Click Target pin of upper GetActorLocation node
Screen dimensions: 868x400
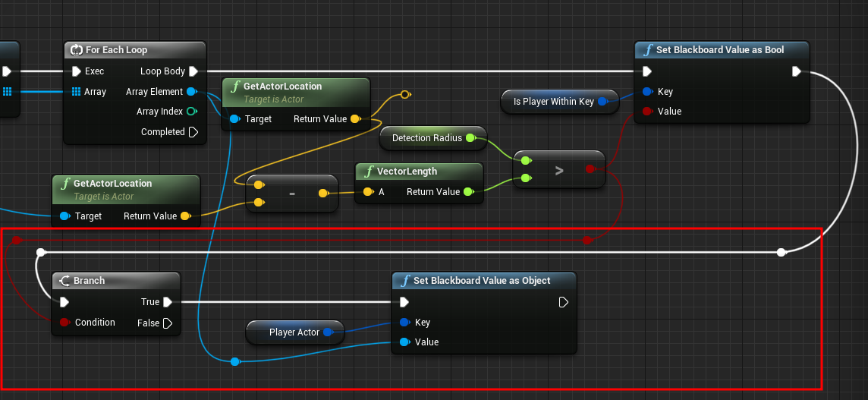tap(234, 119)
